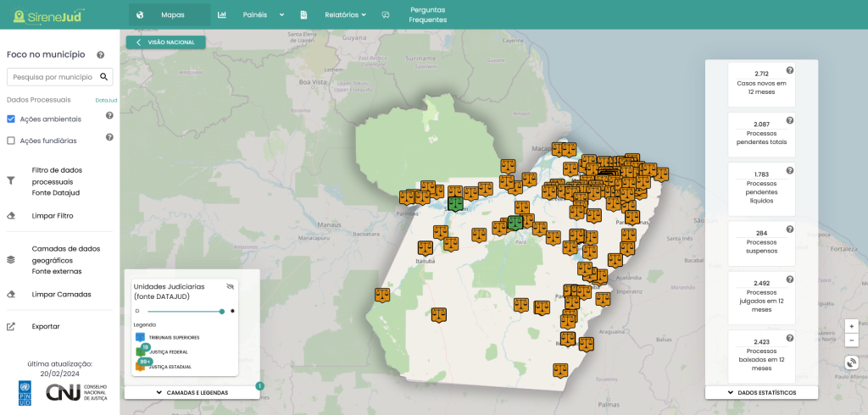This screenshot has height=415, width=868.
Task: Set opacity to minimum empty circle
Action: point(137,311)
